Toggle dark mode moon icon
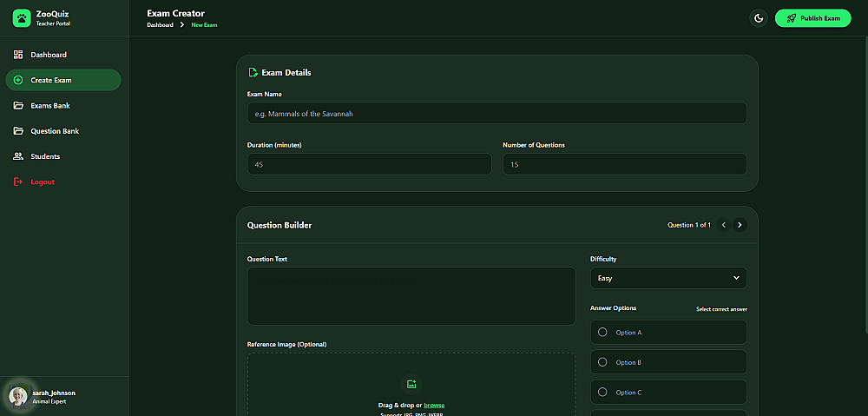868x416 pixels. [759, 18]
